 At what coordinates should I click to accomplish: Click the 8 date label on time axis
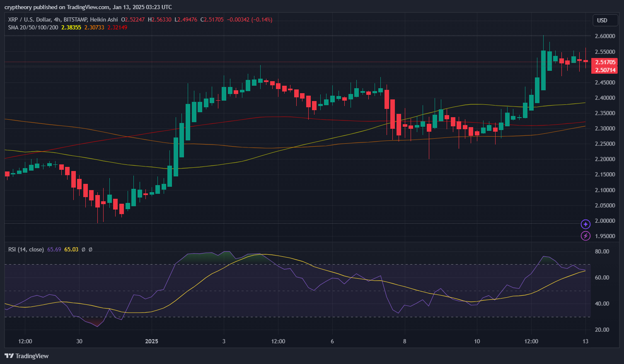point(405,341)
